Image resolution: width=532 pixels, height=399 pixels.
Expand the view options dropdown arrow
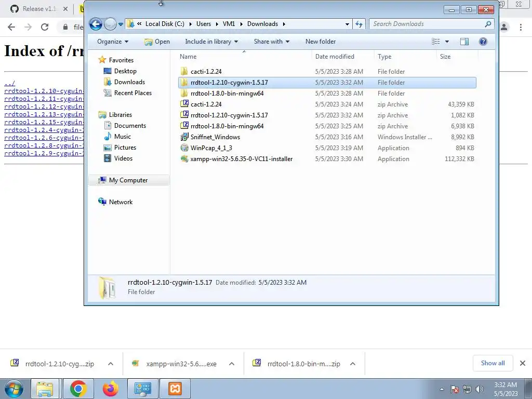[447, 42]
